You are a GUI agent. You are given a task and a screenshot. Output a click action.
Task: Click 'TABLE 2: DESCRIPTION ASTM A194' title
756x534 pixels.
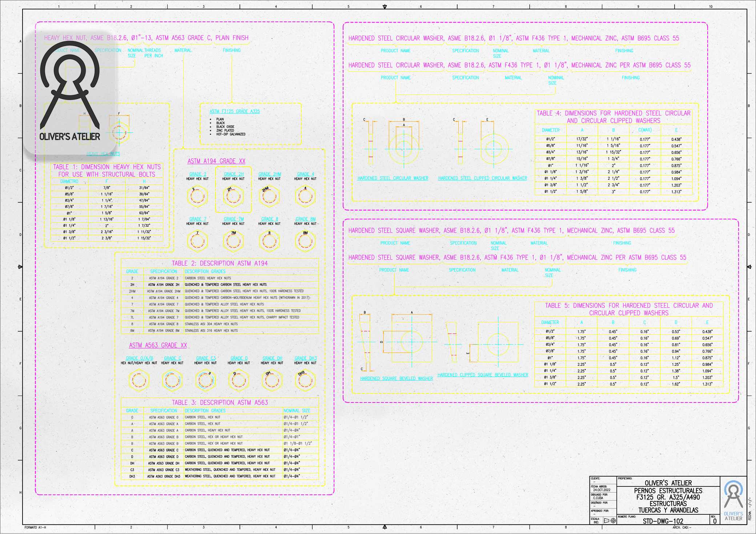(x=220, y=263)
